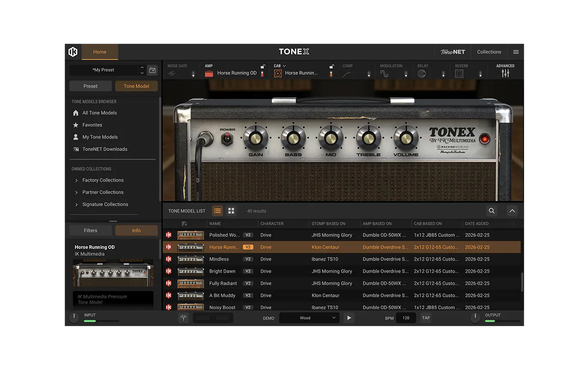Switch to the Filters tab
The height and width of the screenshot is (369, 588).
pyautogui.click(x=90, y=230)
